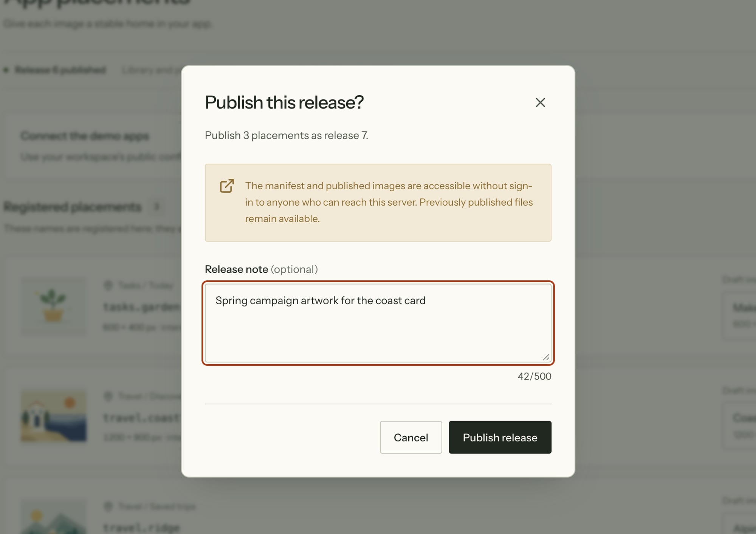Click the 'Registered placements' heading
Image resolution: width=756 pixels, height=534 pixels.
72,207
